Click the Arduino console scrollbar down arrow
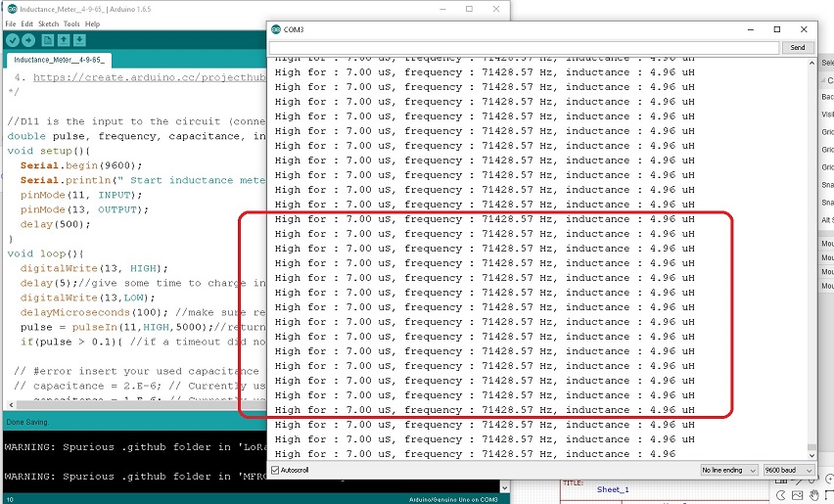The image size is (834, 504). click(x=505, y=487)
